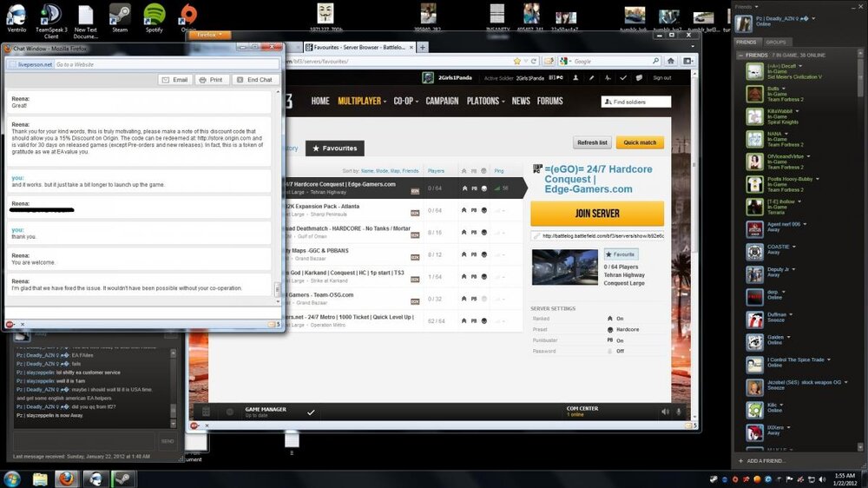
Task: Click the bookmark star in the address bar
Action: pyautogui.click(x=517, y=62)
